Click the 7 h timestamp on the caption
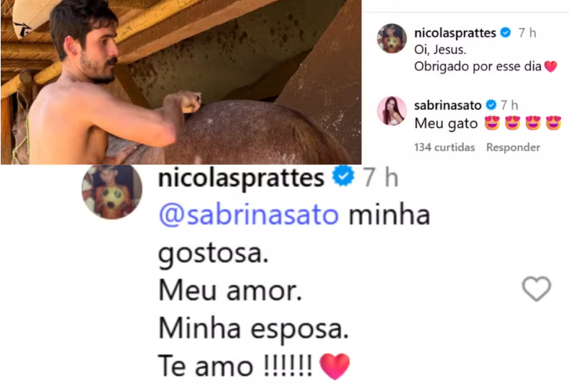This screenshot has height=392, width=569. (527, 33)
